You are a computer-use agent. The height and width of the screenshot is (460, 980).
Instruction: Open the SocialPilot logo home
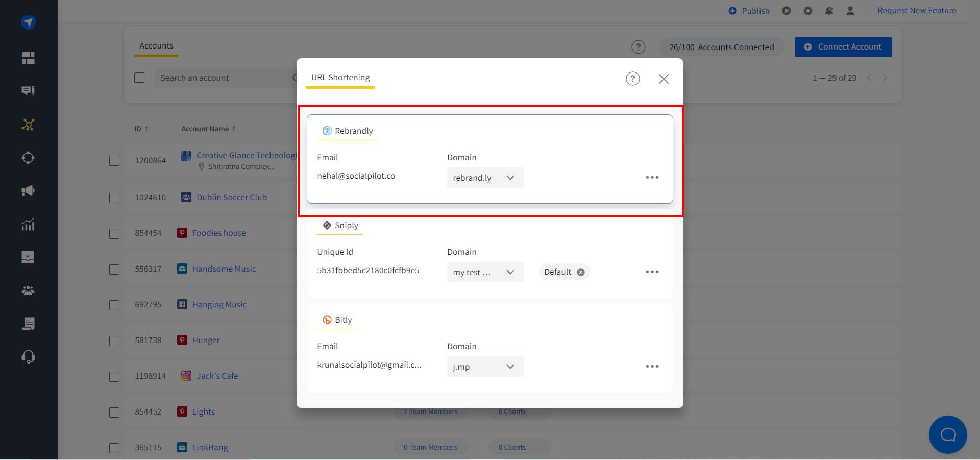click(28, 22)
